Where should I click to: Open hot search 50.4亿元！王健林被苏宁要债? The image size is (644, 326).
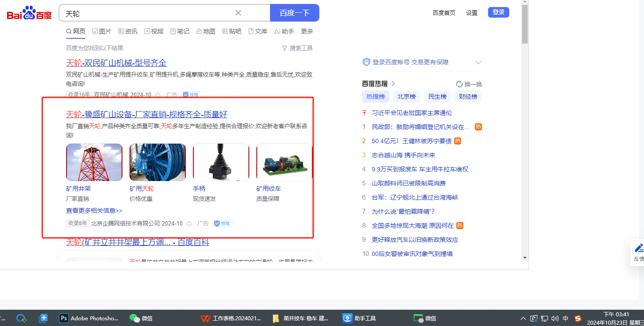pos(412,141)
